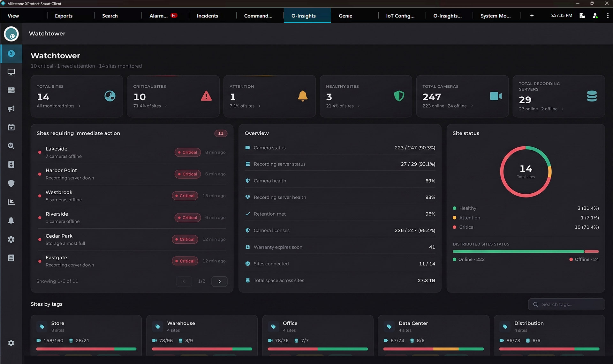The height and width of the screenshot is (364, 613).
Task: Open the calendar star sidebar icon
Action: [11, 127]
